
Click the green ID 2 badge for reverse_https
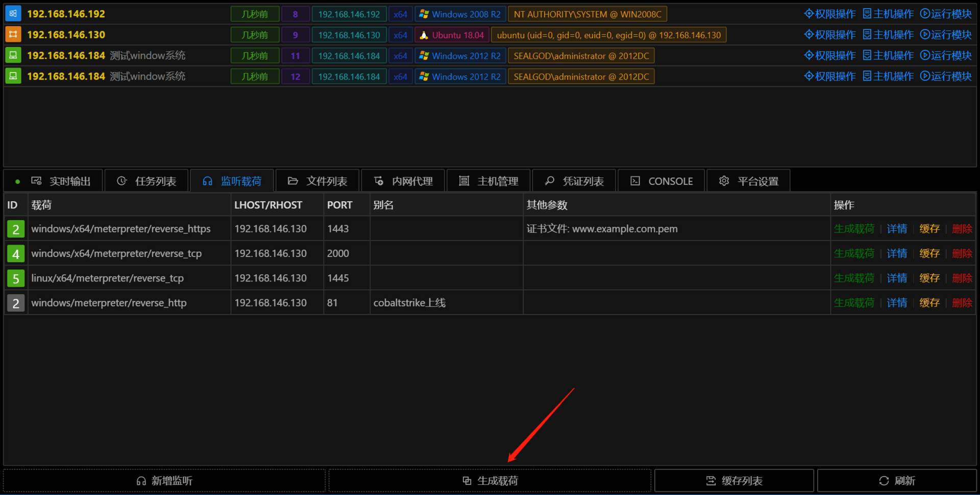pyautogui.click(x=16, y=229)
